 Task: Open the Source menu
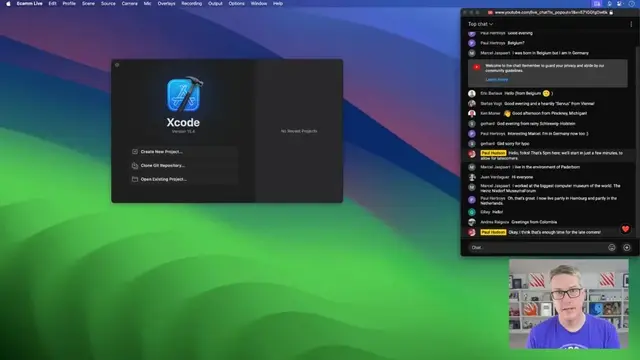[x=108, y=4]
